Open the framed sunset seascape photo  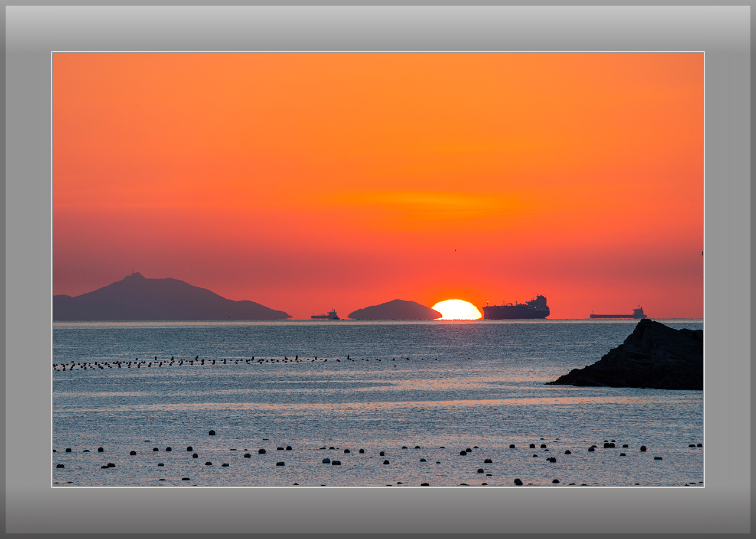pyautogui.click(x=378, y=269)
